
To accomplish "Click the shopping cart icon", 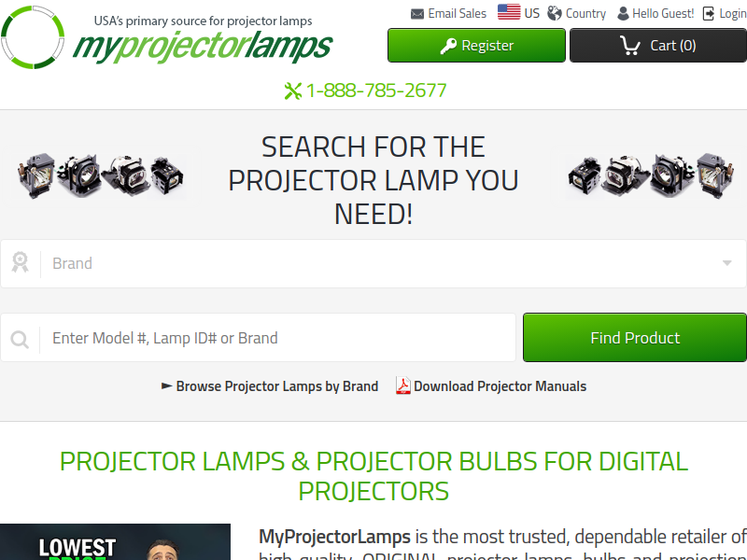I will point(629,45).
